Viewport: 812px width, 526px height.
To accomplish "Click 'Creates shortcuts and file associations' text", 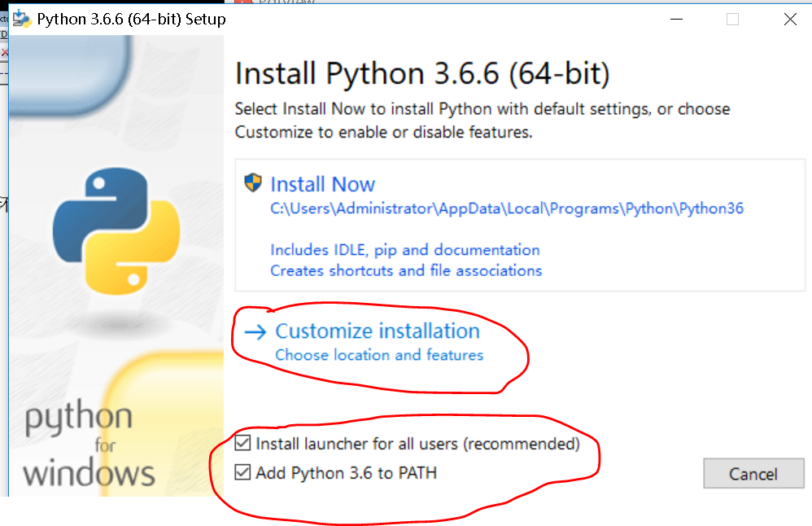I will pos(406,270).
